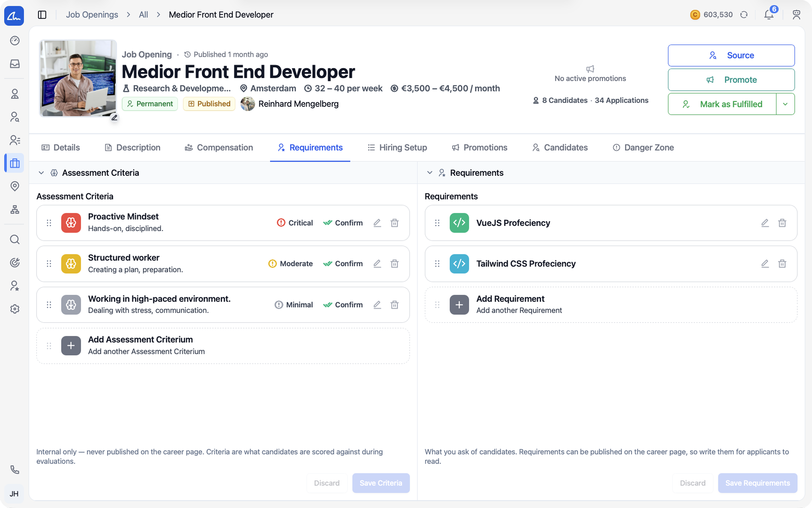The image size is (812, 508).
Task: Discard requirements changes
Action: [x=693, y=483]
